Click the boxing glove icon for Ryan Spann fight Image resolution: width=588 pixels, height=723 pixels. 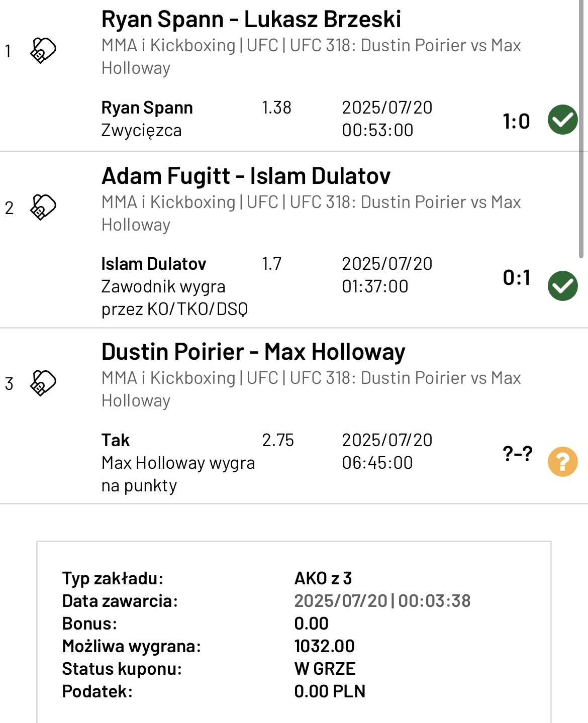coord(43,50)
